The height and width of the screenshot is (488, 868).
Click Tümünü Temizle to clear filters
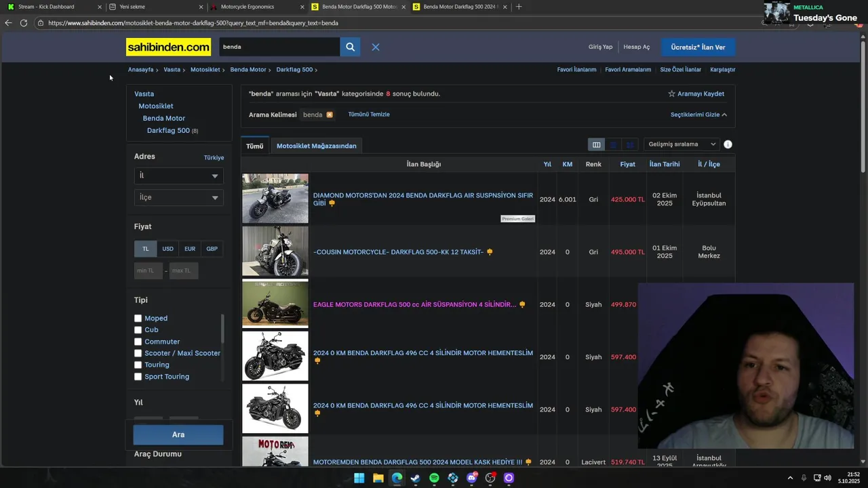pos(369,115)
